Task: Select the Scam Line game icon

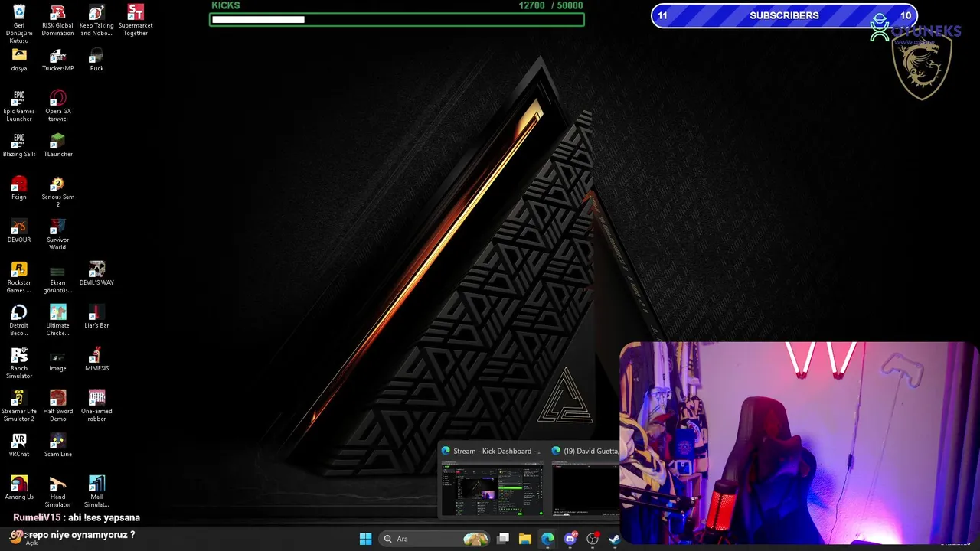Action: (57, 445)
